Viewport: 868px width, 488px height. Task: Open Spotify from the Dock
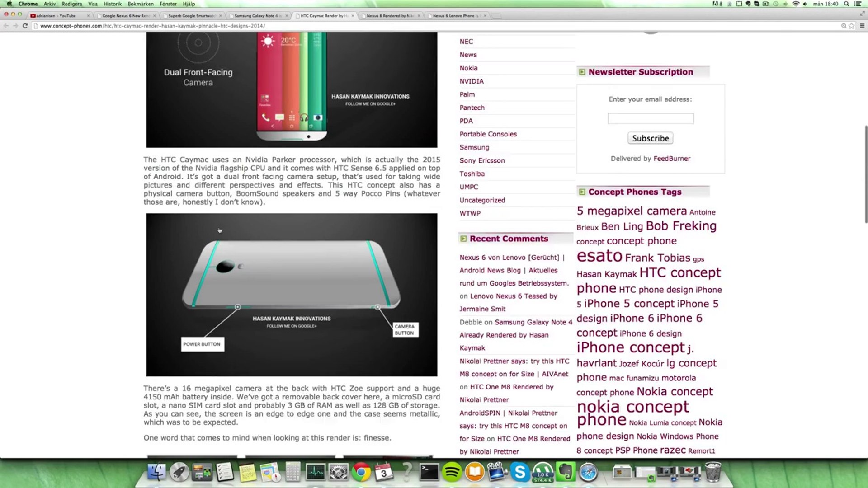[452, 473]
